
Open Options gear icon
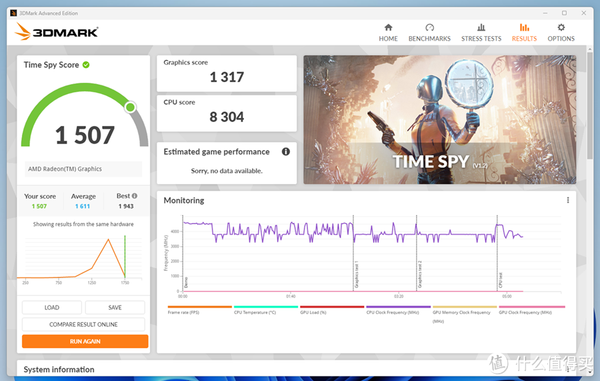pos(561,28)
